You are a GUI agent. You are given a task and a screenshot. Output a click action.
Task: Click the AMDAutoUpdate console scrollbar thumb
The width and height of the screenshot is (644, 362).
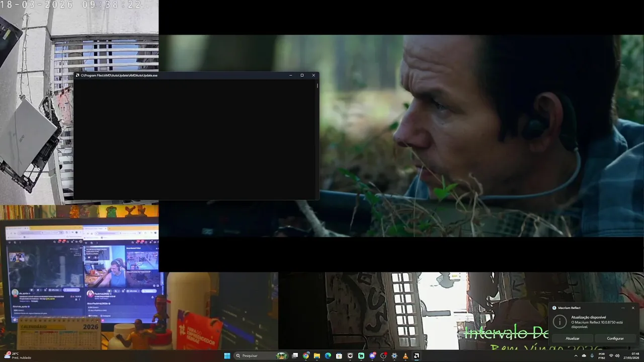[317, 85]
